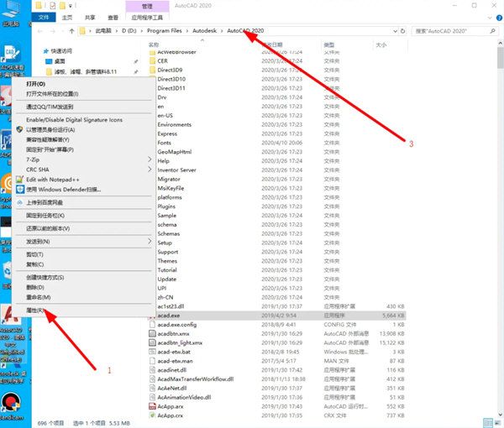
Task: Select the acad.exe file row
Action: point(276,316)
